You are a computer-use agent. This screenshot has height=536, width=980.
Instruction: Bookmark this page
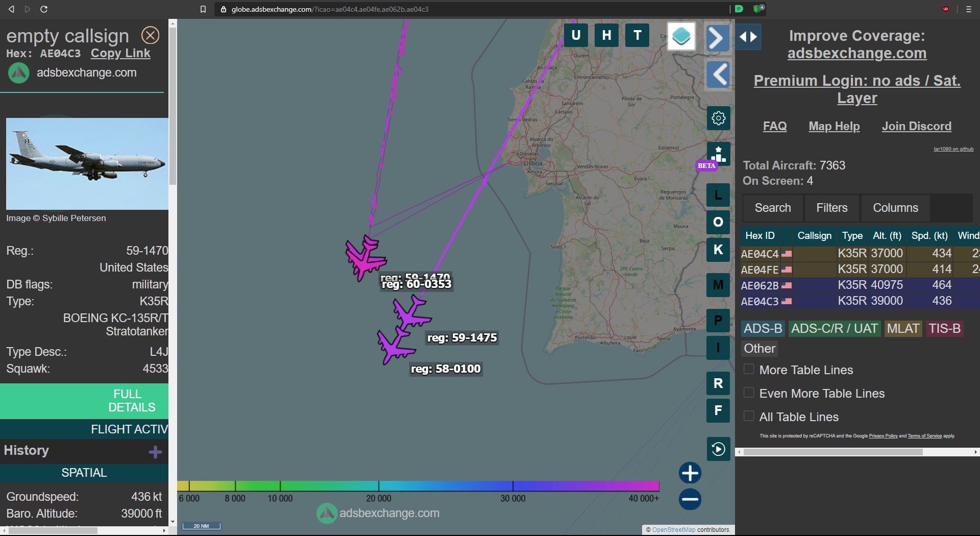tap(203, 9)
